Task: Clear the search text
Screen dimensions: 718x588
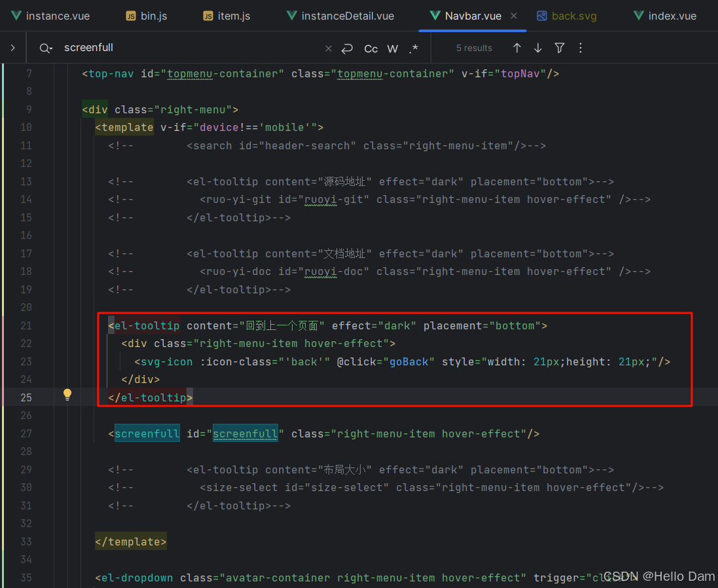Action: click(x=329, y=48)
